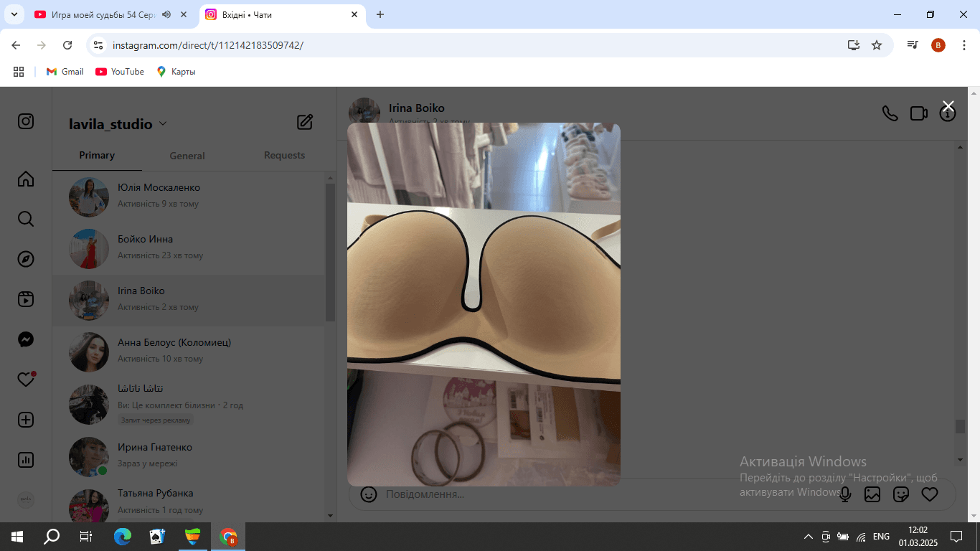This screenshot has width=980, height=551.
Task: Launch Microsoft Edge from the taskbar
Action: 123,537
